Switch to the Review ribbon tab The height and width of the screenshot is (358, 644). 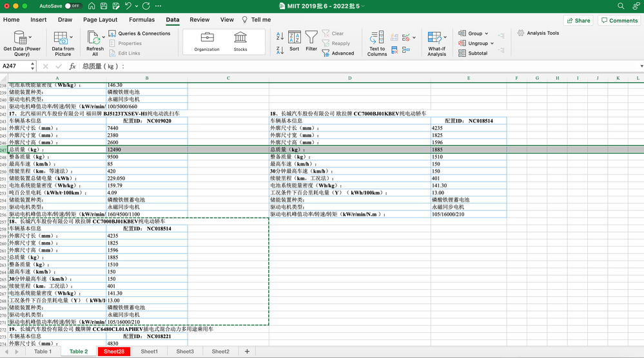(200, 20)
